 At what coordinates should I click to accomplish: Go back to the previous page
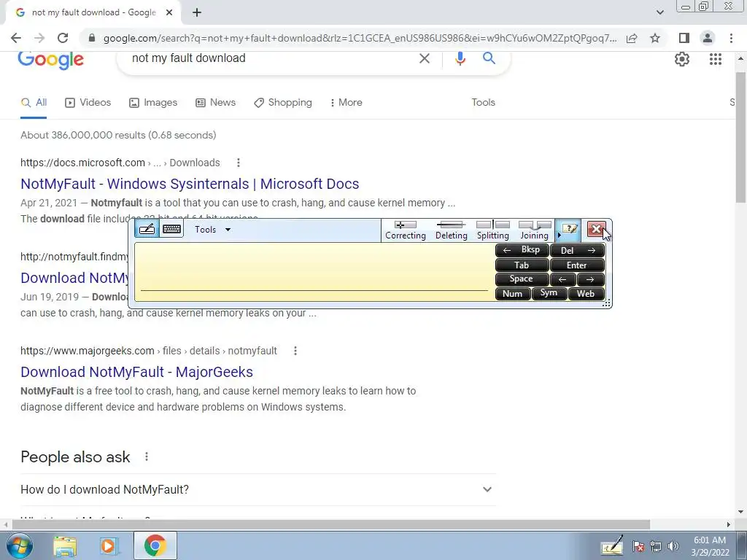[16, 38]
